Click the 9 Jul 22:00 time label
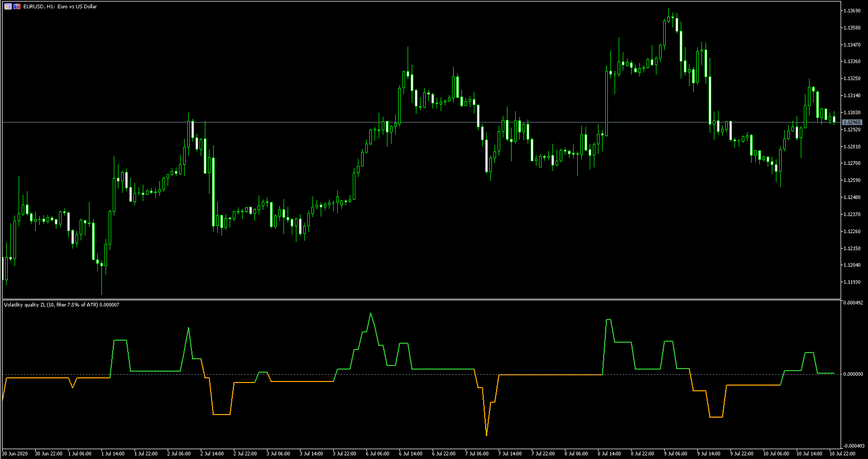 [742, 454]
